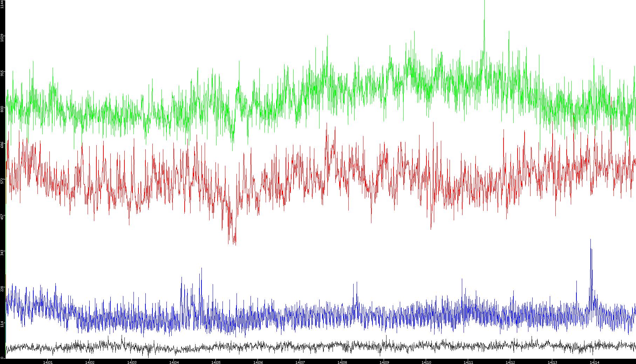Screen dimensions: 636x364
Task: Select the 14:11 time axis label
Action: (468, 362)
